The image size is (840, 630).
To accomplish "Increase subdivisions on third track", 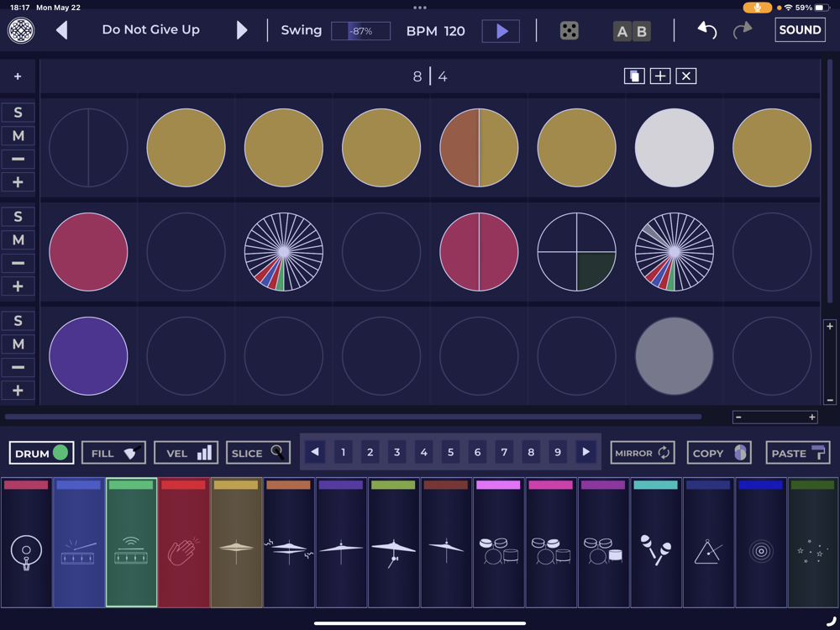I will (x=18, y=391).
